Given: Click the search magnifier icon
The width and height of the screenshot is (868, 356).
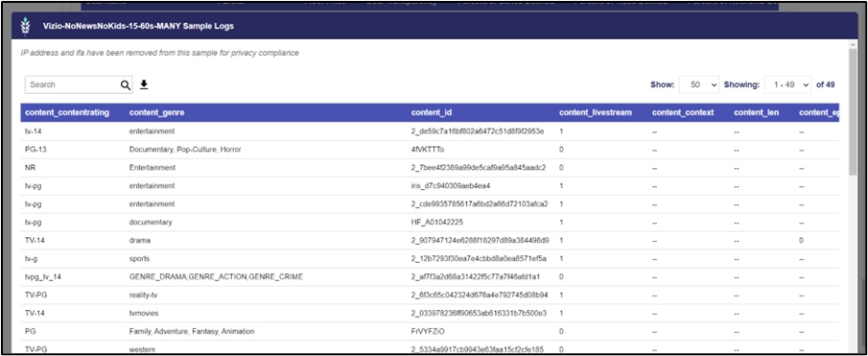Looking at the screenshot, I should pos(126,84).
